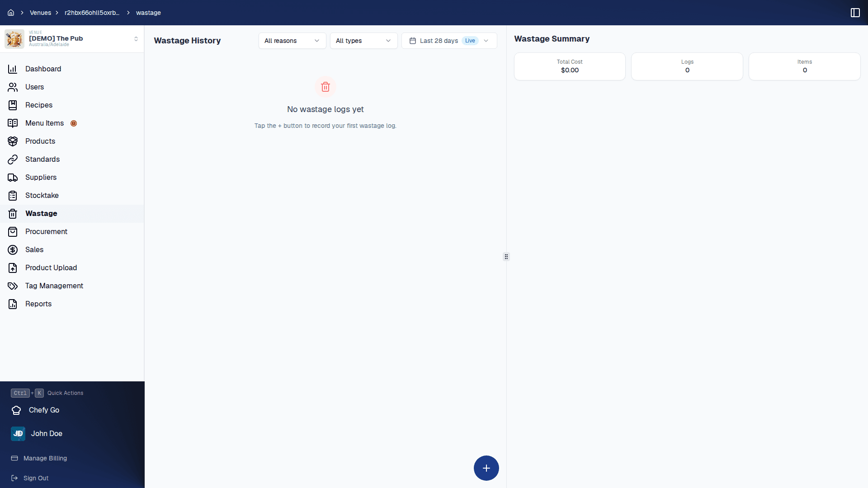Click the home icon in breadcrumb
Image resolution: width=868 pixels, height=488 pixels.
(11, 13)
